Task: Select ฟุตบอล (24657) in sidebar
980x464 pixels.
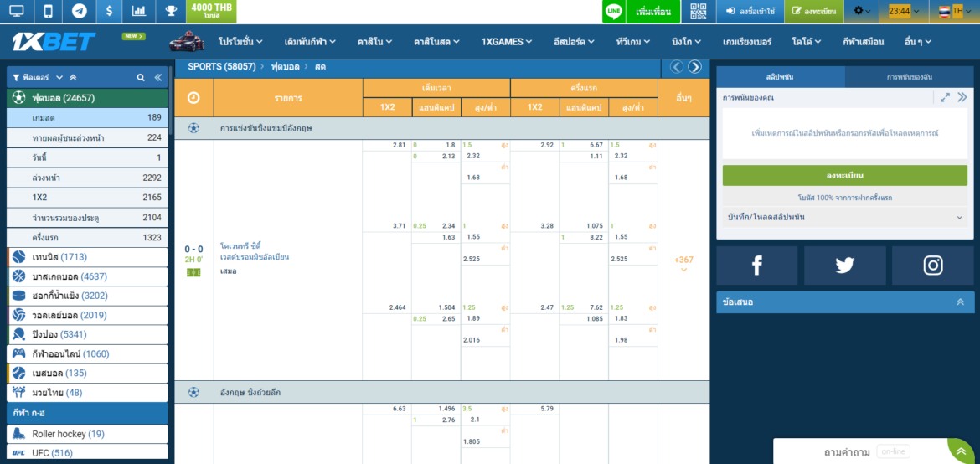Action: (87, 97)
